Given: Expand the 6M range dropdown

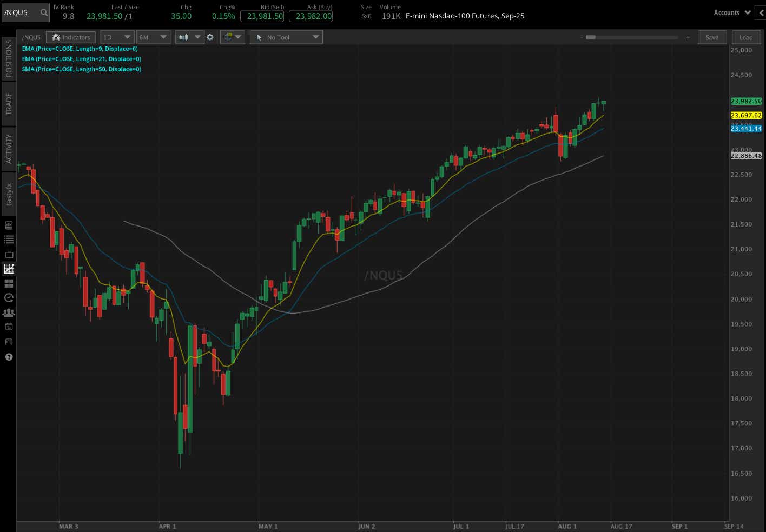Looking at the screenshot, I should pyautogui.click(x=153, y=37).
